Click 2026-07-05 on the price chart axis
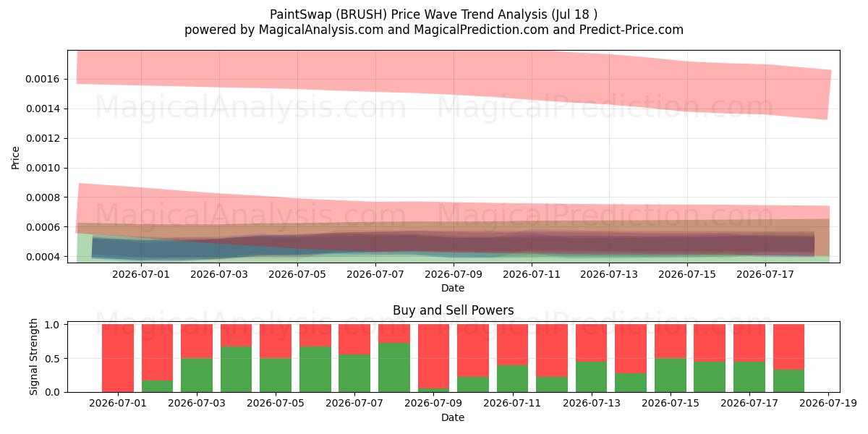Viewport: 868px width, 434px height. coord(297,274)
